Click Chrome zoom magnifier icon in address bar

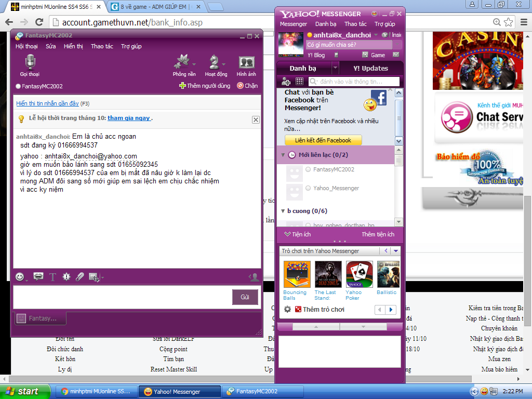[497, 22]
